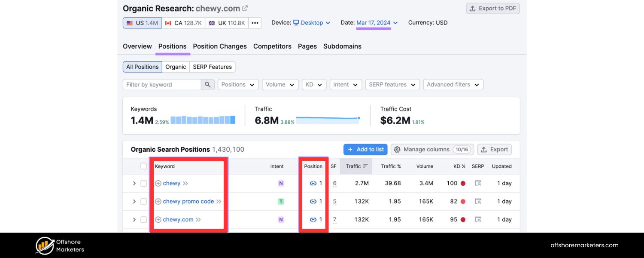Open SERP snapshot icon for chewy row

tap(478, 183)
